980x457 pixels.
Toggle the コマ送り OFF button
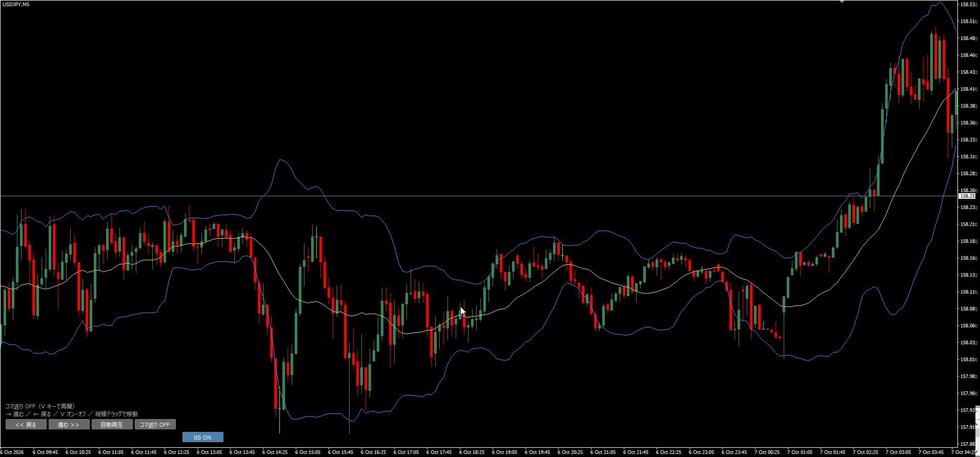click(155, 424)
